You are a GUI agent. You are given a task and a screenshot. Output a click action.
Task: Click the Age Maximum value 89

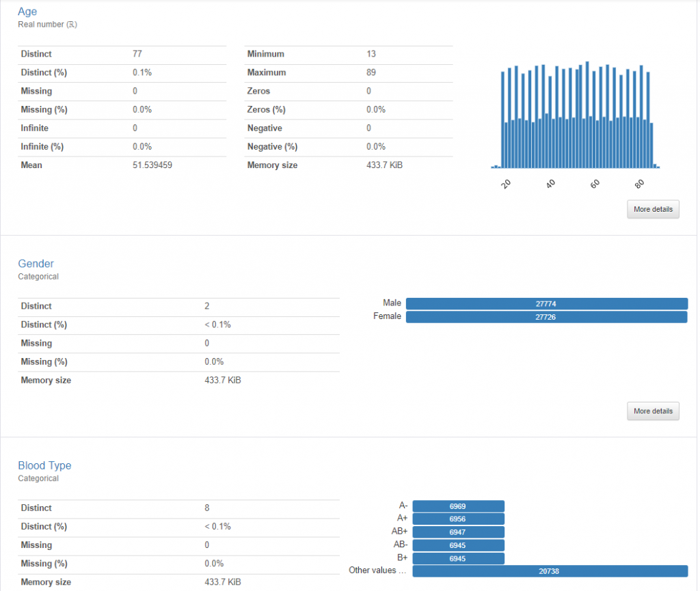tap(371, 72)
